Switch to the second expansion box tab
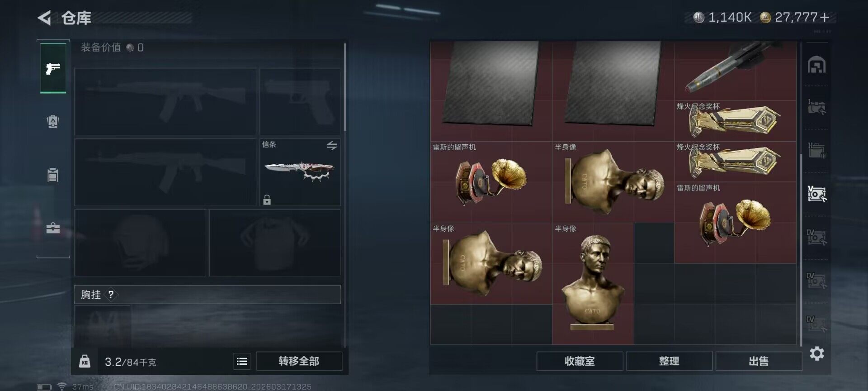This screenshot has width=868, height=391. [x=816, y=151]
